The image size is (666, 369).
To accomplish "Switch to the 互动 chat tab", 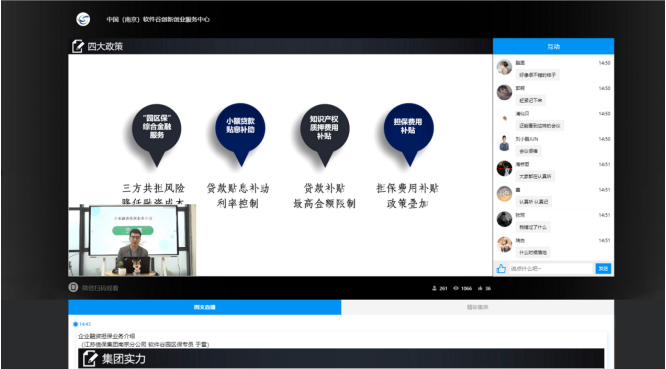I will click(553, 46).
